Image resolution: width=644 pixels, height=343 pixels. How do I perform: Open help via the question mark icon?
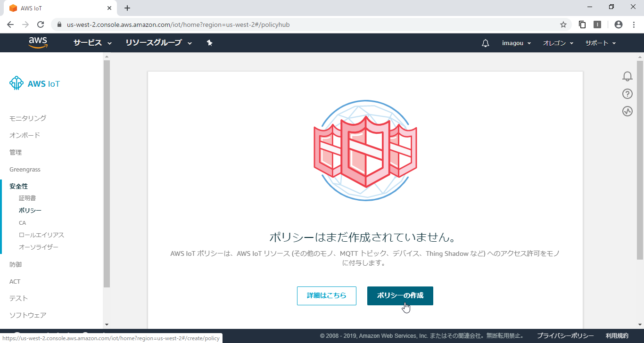tap(627, 94)
